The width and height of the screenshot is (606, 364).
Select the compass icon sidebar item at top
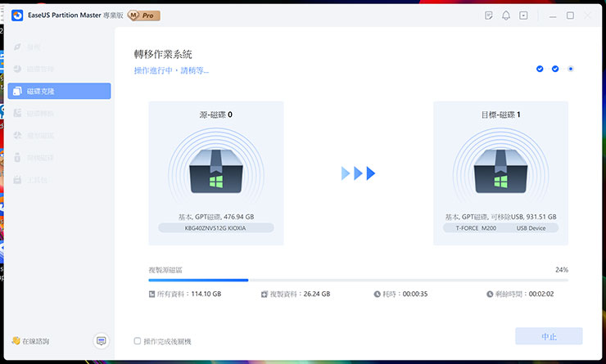(x=59, y=47)
